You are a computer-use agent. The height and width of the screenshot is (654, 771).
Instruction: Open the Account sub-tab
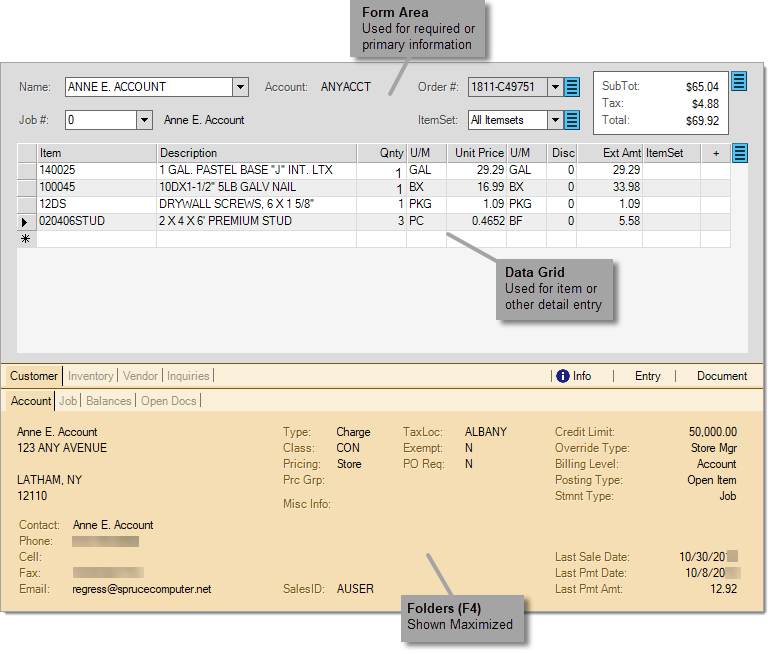point(31,401)
